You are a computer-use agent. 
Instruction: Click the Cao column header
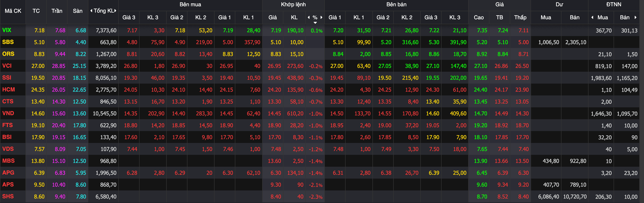[478, 17]
